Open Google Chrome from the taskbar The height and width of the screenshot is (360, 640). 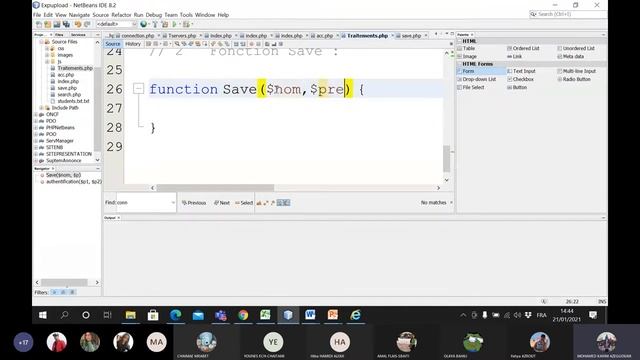point(243,315)
